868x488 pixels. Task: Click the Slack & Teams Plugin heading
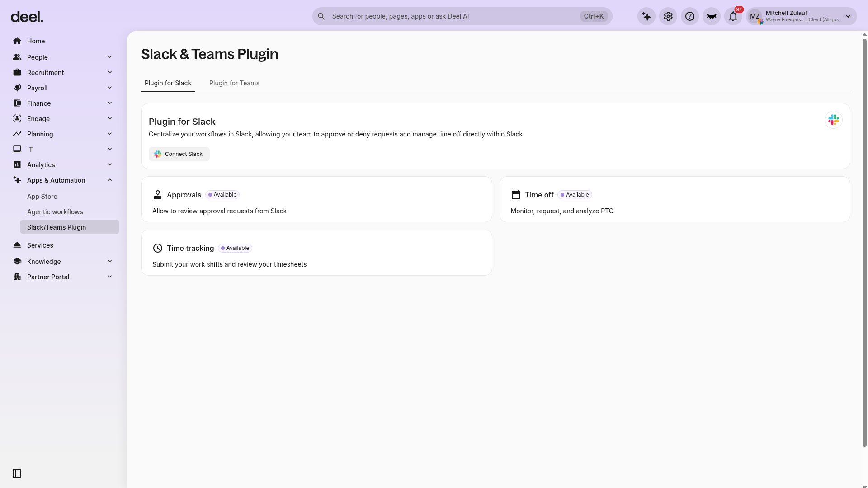pyautogui.click(x=209, y=54)
